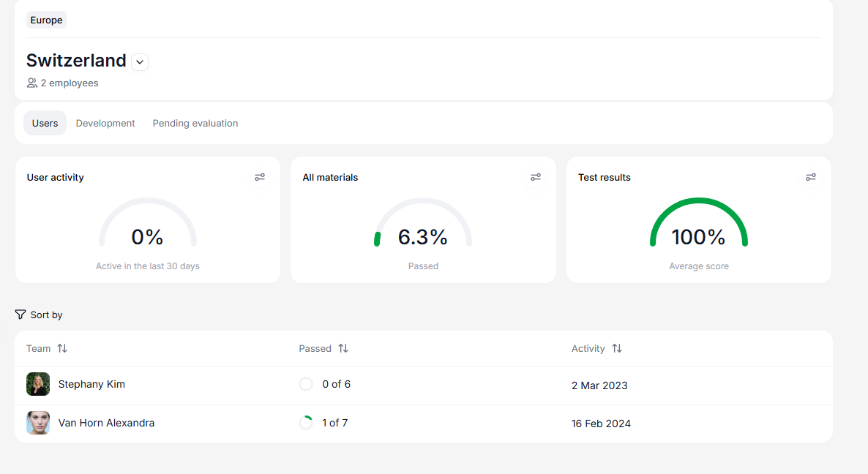Open All materials card filter icon

coord(536,177)
